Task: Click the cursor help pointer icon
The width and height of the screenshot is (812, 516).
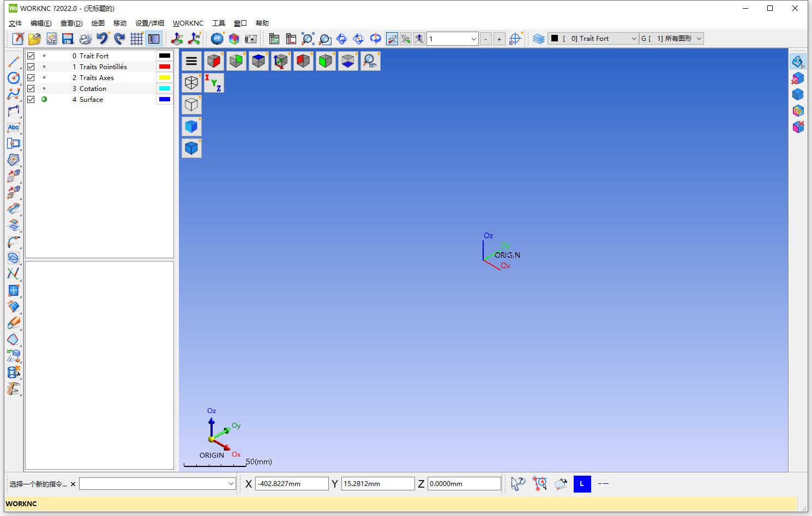Action: click(518, 483)
